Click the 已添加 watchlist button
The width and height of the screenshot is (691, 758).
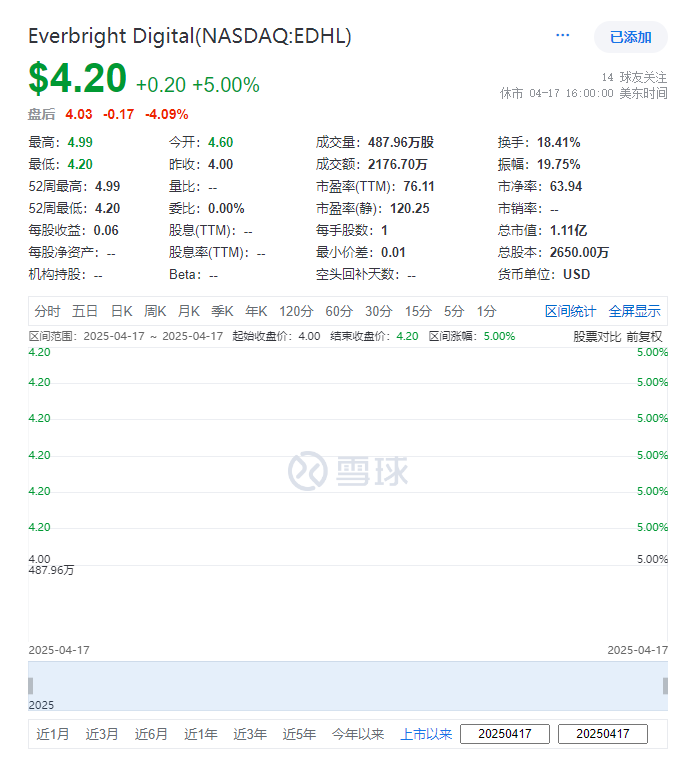630,37
